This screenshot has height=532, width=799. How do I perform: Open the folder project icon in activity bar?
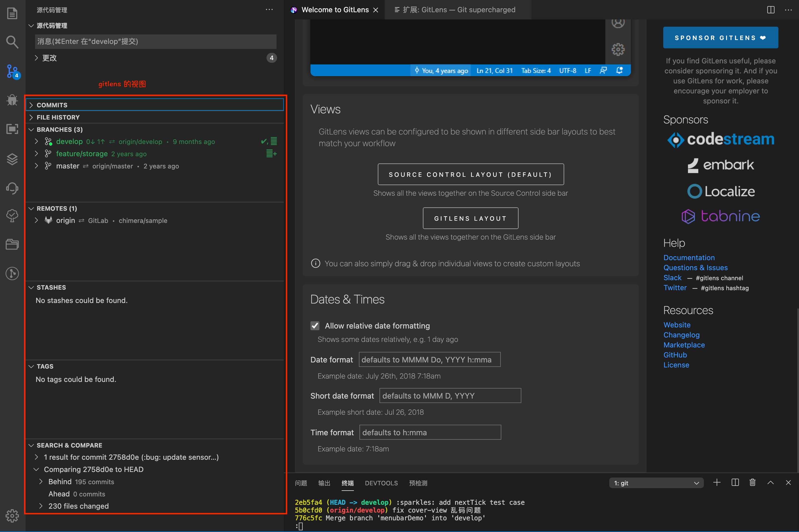[x=12, y=244]
